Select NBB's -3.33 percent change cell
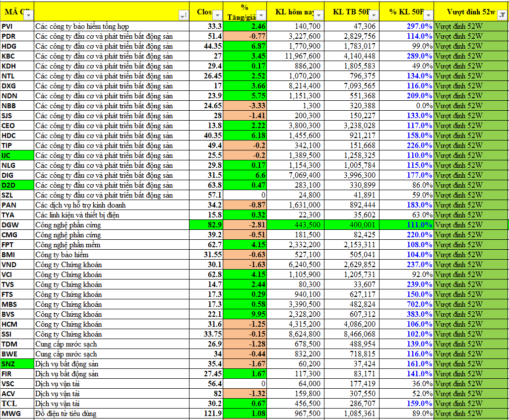The height and width of the screenshot is (420, 509). click(245, 106)
